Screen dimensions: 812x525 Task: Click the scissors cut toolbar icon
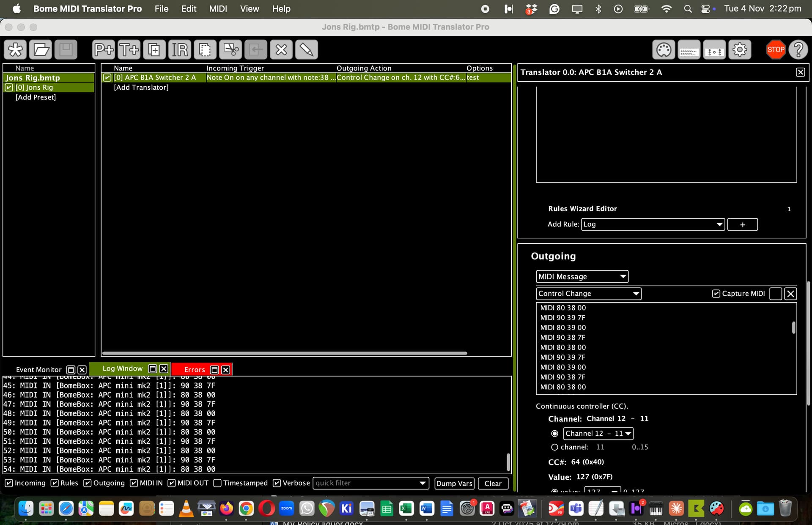tap(230, 49)
